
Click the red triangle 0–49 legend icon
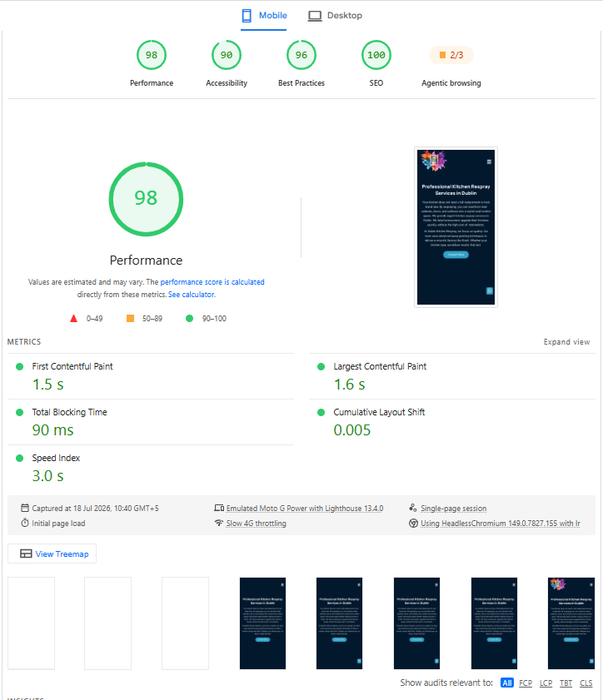[73, 318]
